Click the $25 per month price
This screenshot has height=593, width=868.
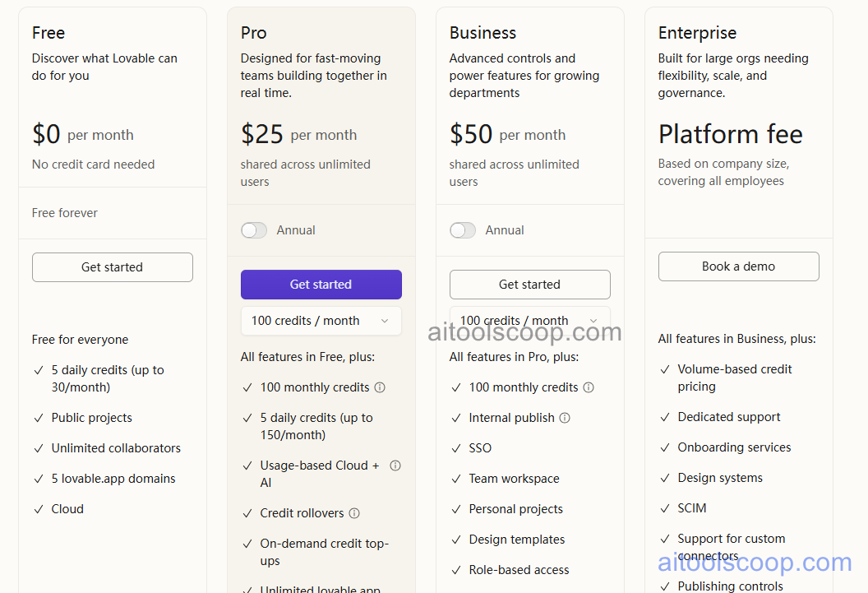point(298,135)
